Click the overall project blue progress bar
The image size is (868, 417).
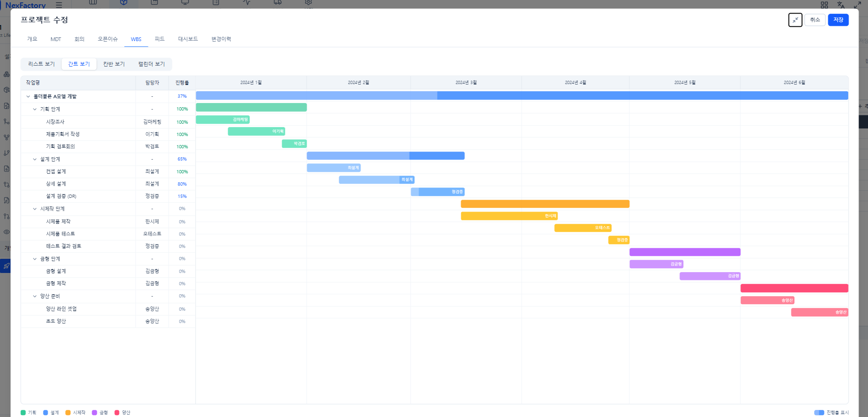point(522,95)
